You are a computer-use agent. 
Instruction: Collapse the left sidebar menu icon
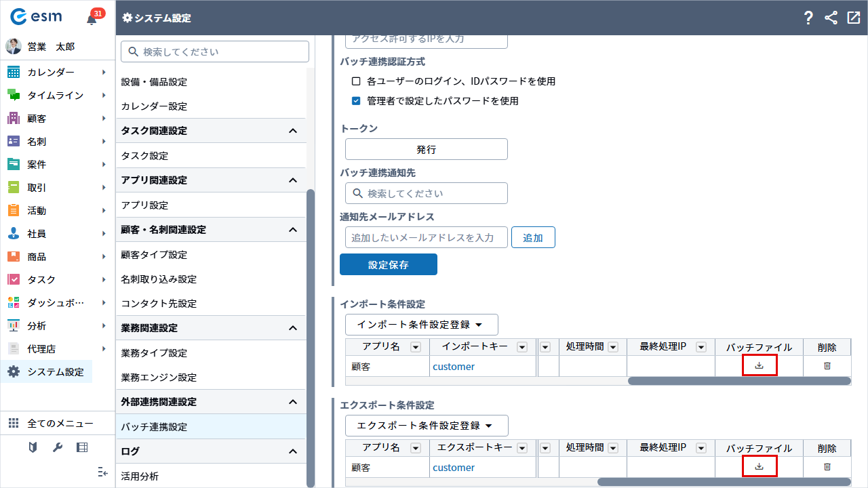(x=102, y=472)
